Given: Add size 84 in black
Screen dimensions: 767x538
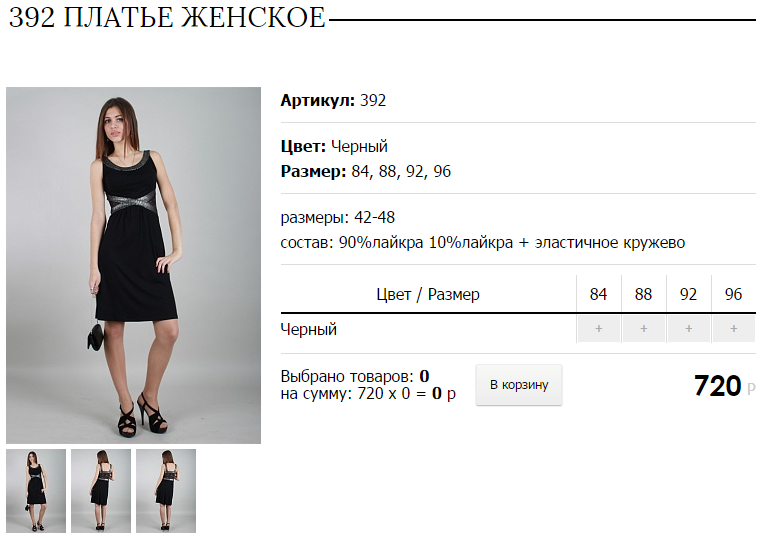Looking at the screenshot, I should tap(599, 329).
